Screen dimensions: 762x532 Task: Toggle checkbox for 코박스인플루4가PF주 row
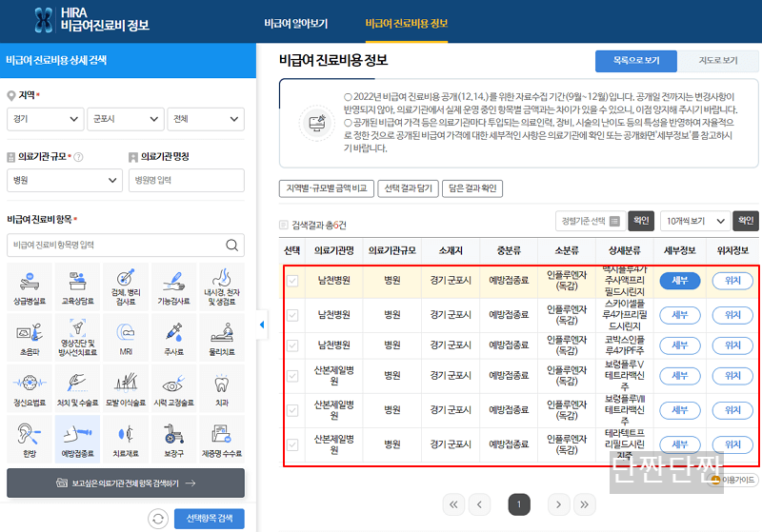292,345
